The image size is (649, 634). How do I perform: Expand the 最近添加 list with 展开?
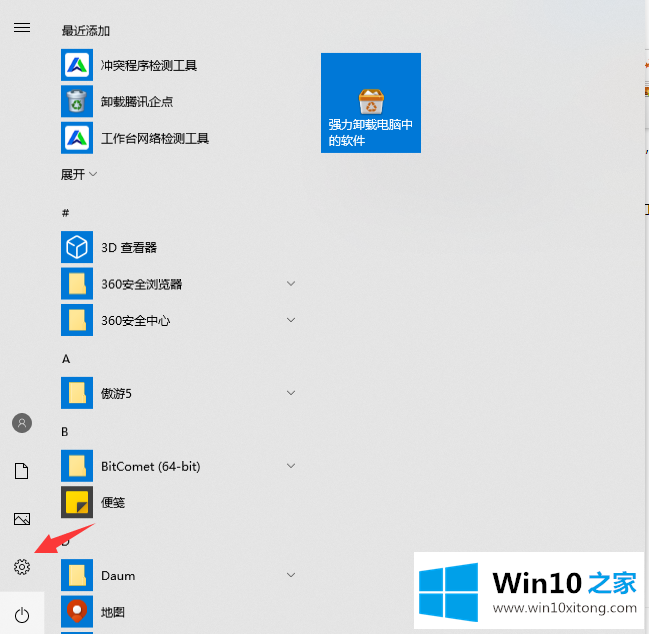click(79, 174)
